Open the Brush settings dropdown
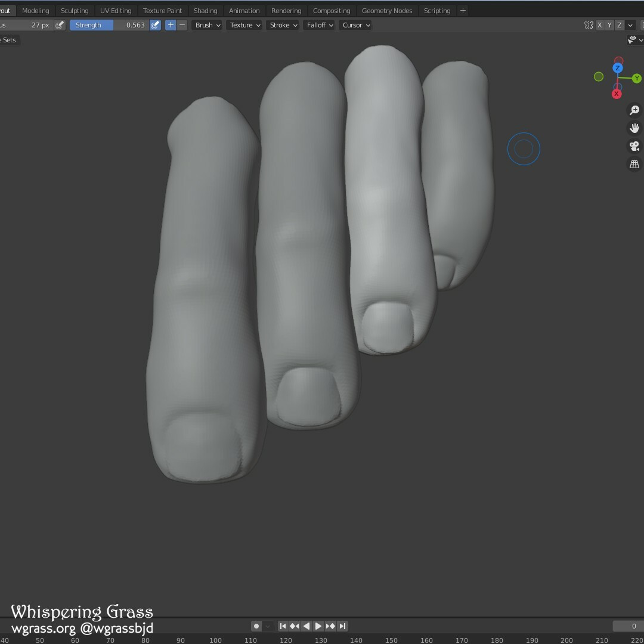The width and height of the screenshot is (644, 644). 208,25
